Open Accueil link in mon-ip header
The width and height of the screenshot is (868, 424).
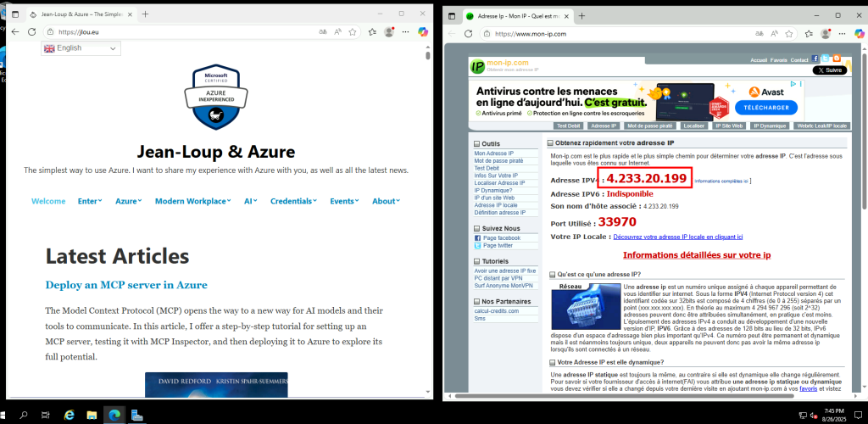759,59
